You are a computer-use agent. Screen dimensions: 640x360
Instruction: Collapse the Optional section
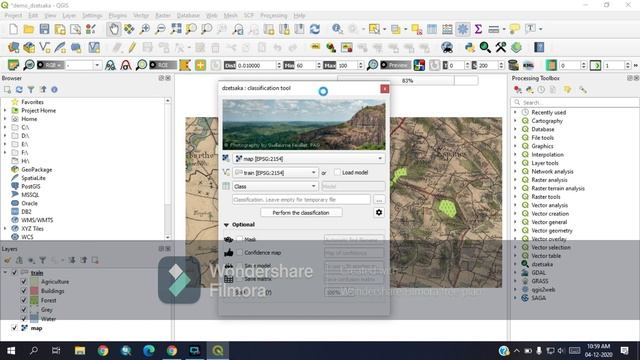coord(226,225)
